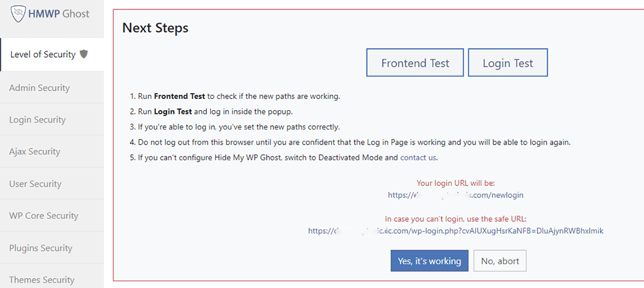The height and width of the screenshot is (288, 644).
Task: Confirm with Yes, it's working
Action: (429, 261)
